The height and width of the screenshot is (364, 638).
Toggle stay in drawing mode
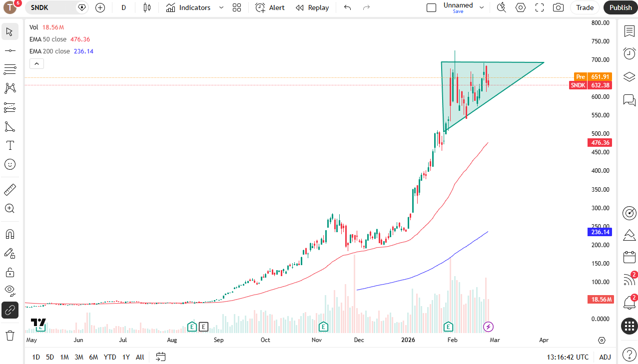click(9, 253)
